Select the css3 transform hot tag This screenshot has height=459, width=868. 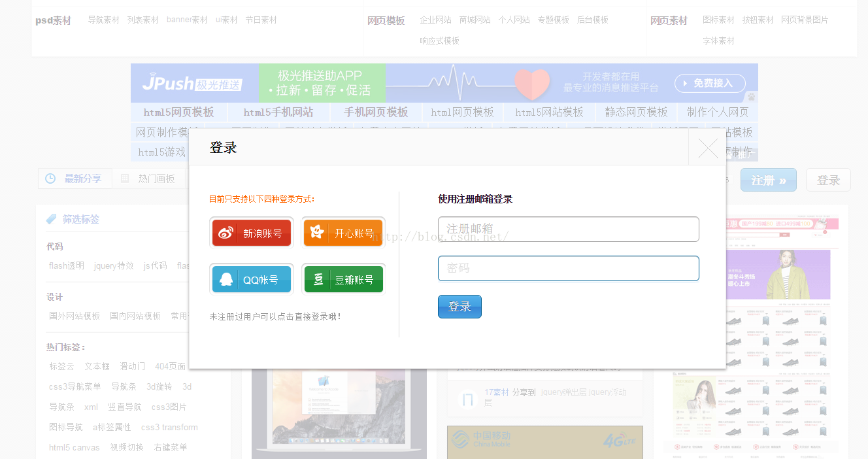pos(169,427)
